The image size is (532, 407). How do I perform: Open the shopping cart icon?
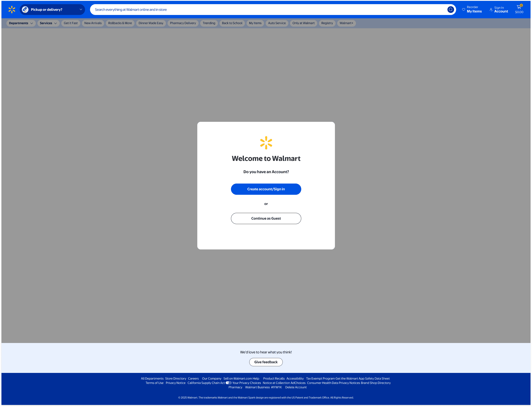tap(519, 7)
